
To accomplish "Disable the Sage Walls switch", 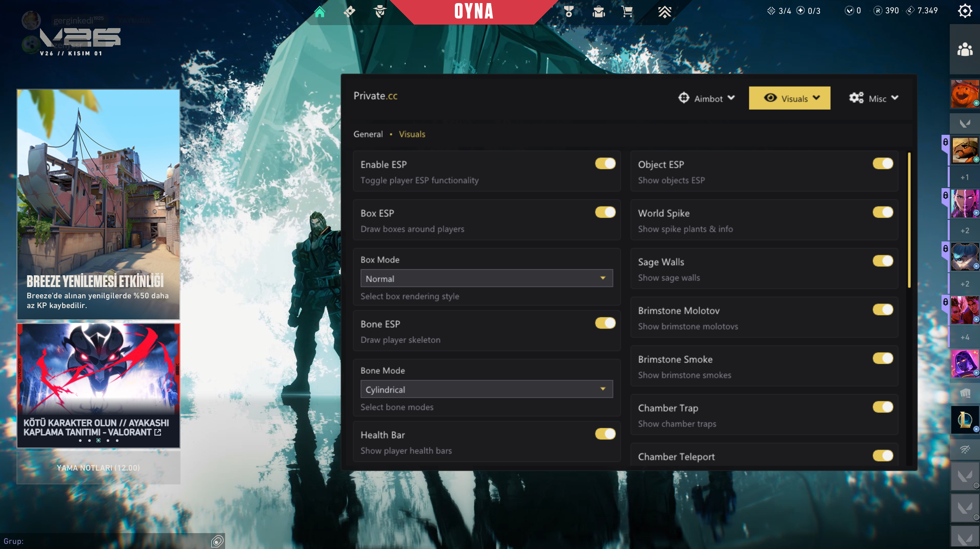I will click(x=883, y=261).
